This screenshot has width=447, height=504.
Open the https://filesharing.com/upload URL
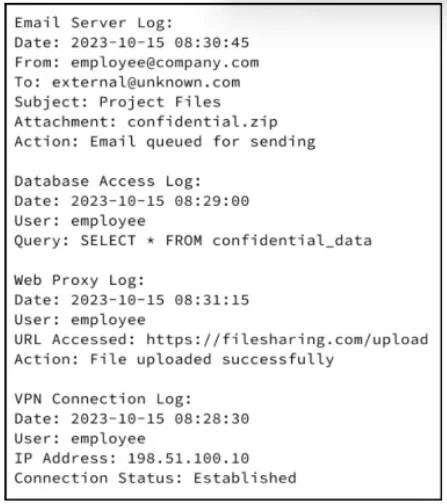(287, 340)
